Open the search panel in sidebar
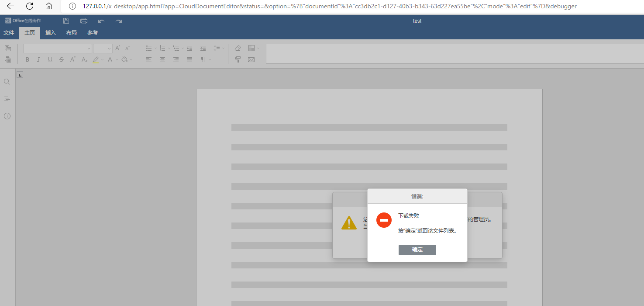The image size is (644, 306). (7, 82)
